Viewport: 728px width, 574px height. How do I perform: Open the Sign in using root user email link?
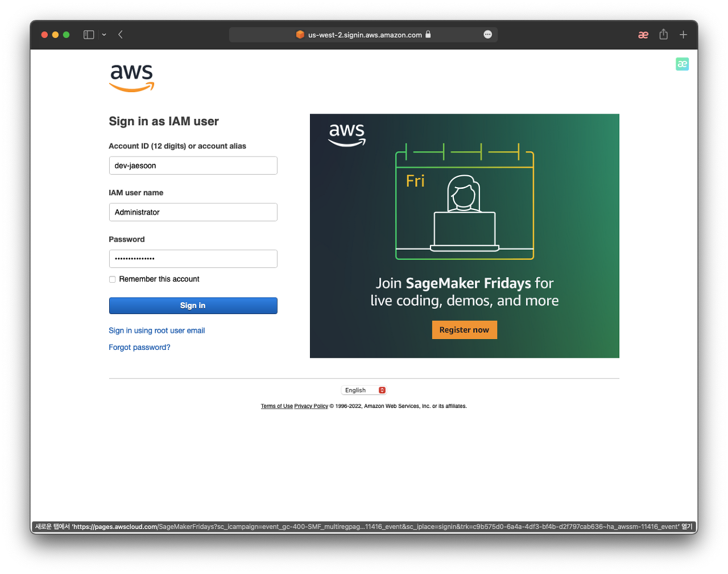click(x=157, y=331)
